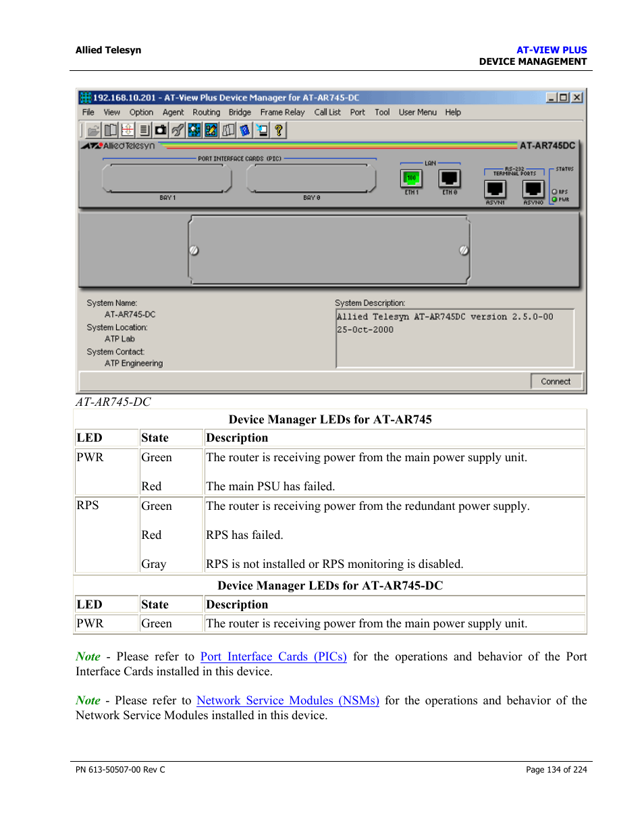Viewport: 644px width, 834px height.
Task: Open the Bridge menu
Action: click(x=240, y=112)
